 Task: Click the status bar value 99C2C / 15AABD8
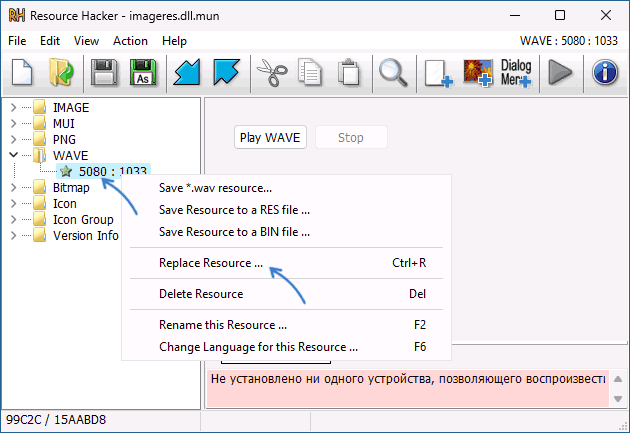coord(56,420)
